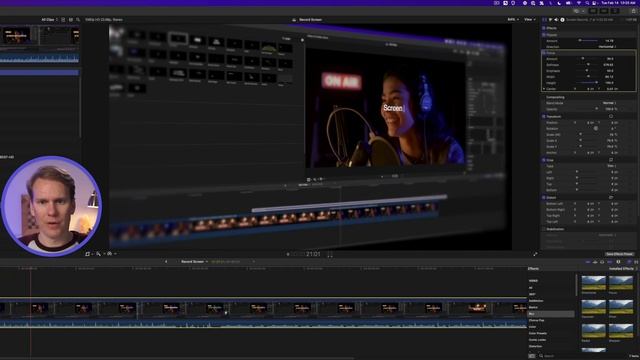
Task: Open the Info inspector icon
Action: pyautogui.click(x=562, y=20)
